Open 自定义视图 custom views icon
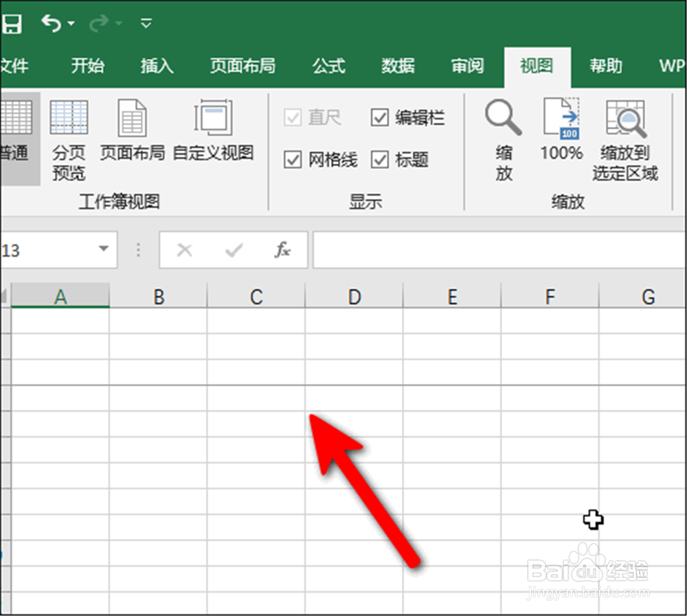The image size is (687, 616). (x=213, y=117)
